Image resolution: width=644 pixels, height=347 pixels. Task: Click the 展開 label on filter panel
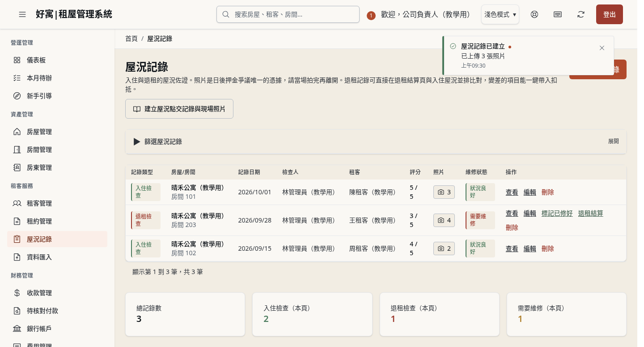pos(614,141)
